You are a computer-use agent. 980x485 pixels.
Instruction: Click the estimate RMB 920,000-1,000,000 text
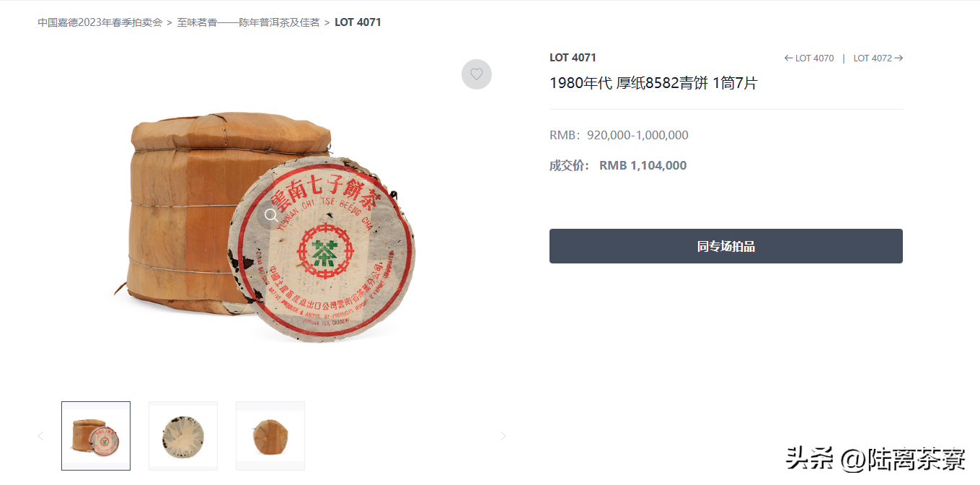[619, 135]
